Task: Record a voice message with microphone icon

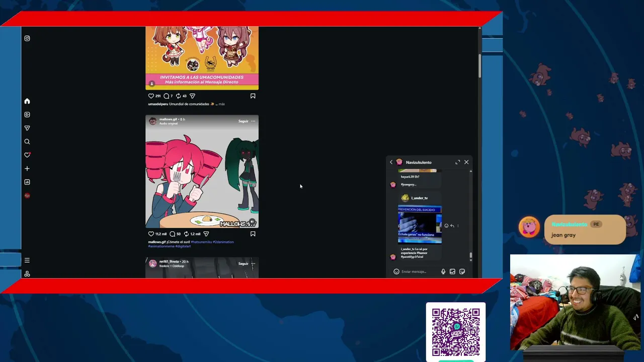Action: [443, 271]
